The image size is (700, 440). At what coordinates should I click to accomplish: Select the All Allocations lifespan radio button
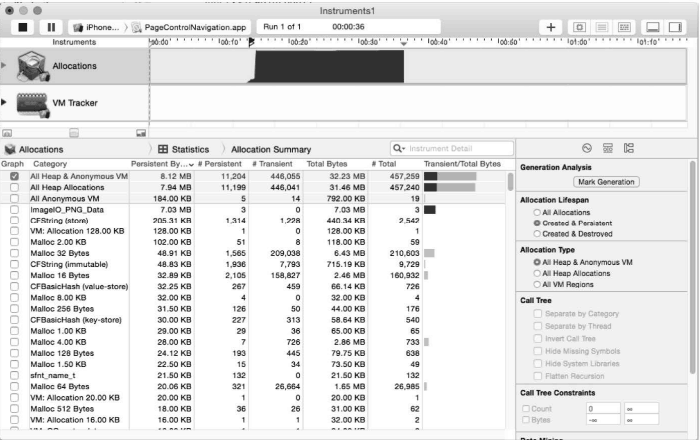(537, 213)
